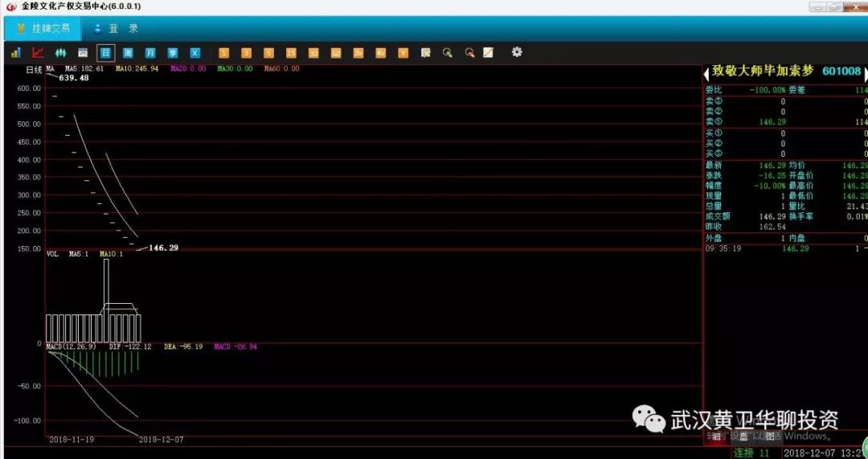
Task: Click the 委比 -100.00% value
Action: [768, 89]
